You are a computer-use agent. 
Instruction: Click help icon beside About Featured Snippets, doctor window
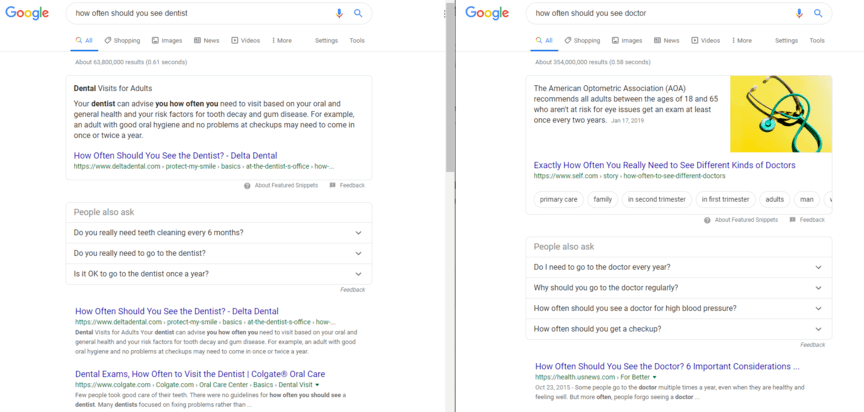point(708,220)
